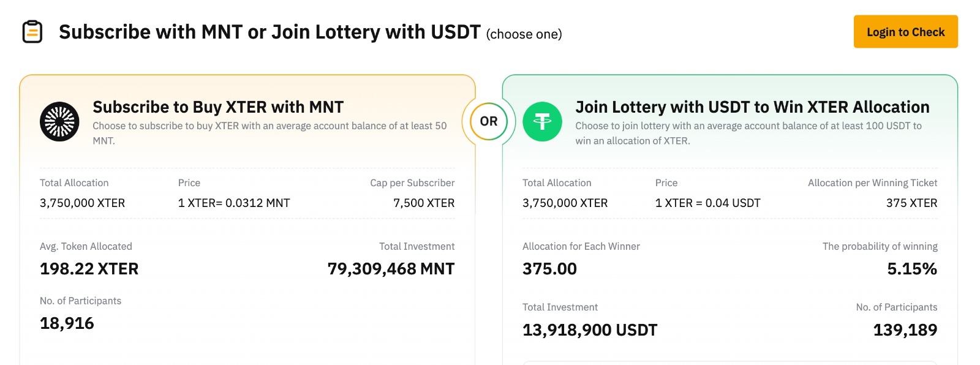
Task: Click the 5.15% probability of winning value
Action: click(x=912, y=269)
